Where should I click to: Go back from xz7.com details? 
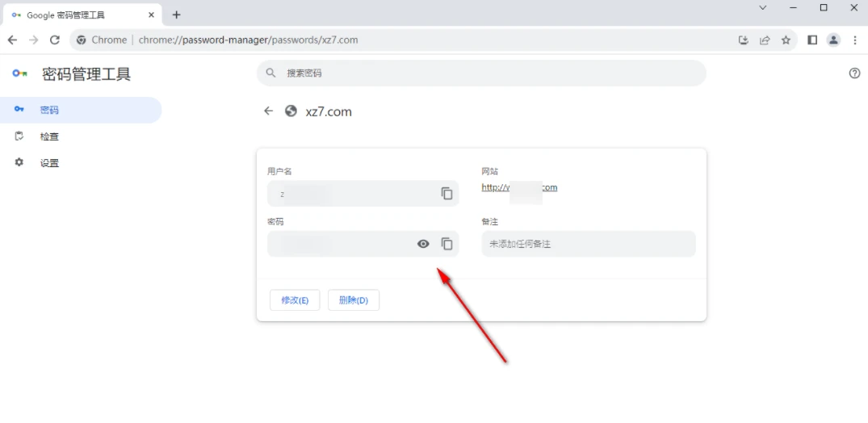(x=269, y=111)
